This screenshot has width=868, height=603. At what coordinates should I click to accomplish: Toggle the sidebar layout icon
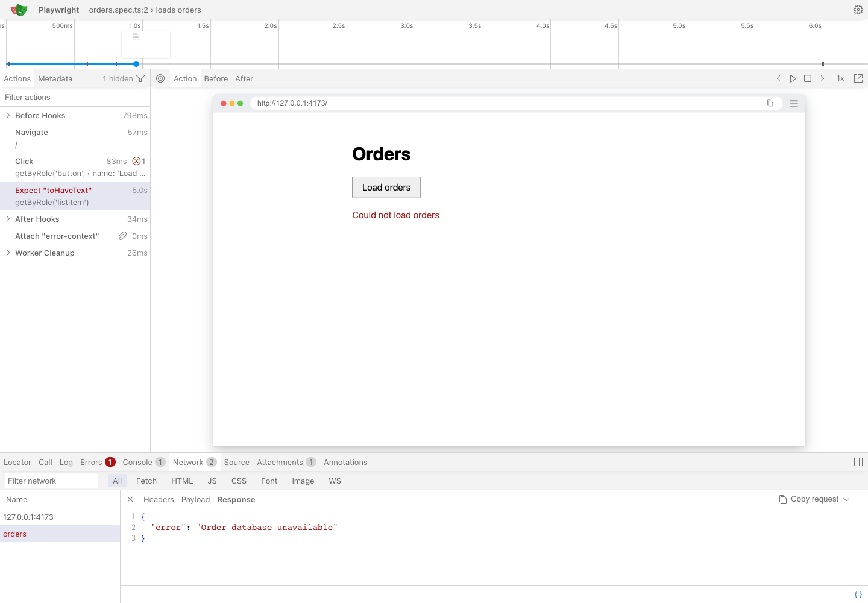(858, 462)
